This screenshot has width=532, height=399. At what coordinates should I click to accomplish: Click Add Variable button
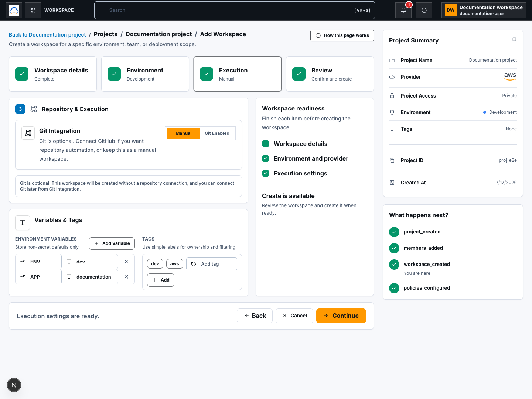click(112, 243)
